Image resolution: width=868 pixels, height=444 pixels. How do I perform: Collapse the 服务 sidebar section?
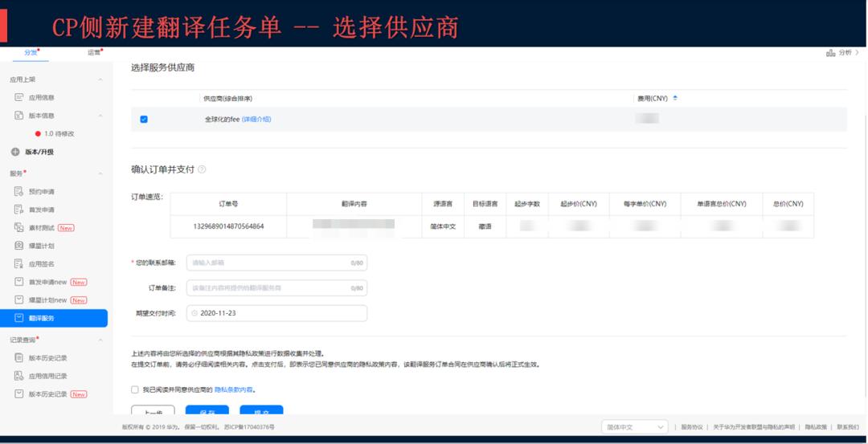[100, 173]
